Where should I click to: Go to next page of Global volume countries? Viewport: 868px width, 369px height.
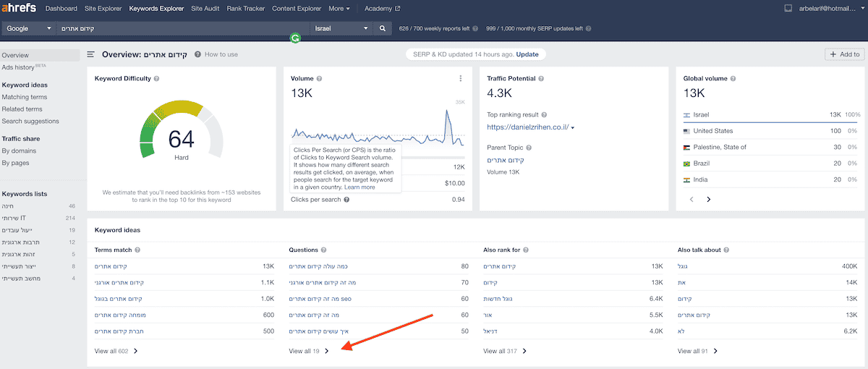click(709, 199)
